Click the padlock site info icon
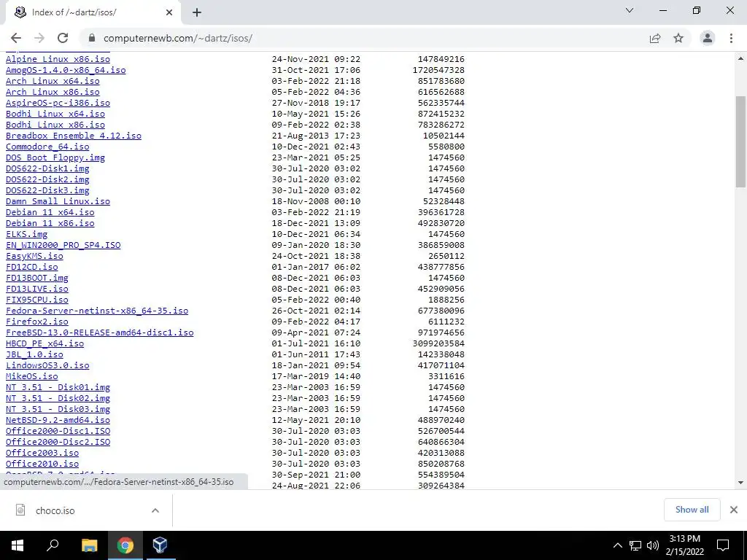 92,38
